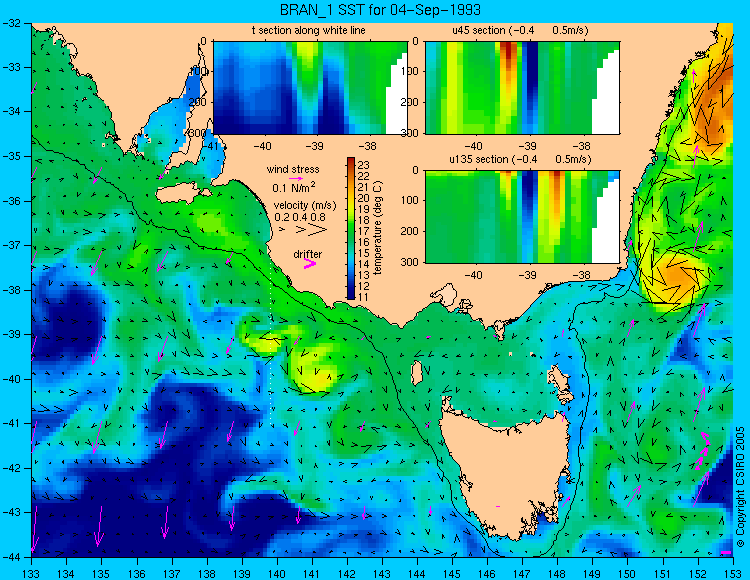Click the 'velocity (m/s)' legend label
The image size is (750, 580).
[305, 206]
